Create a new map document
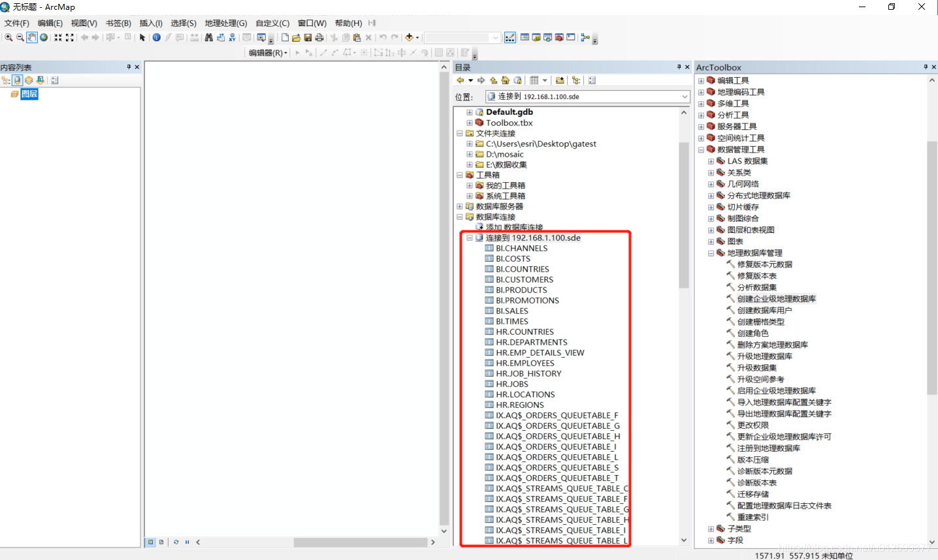This screenshot has width=938, height=560. click(x=285, y=37)
